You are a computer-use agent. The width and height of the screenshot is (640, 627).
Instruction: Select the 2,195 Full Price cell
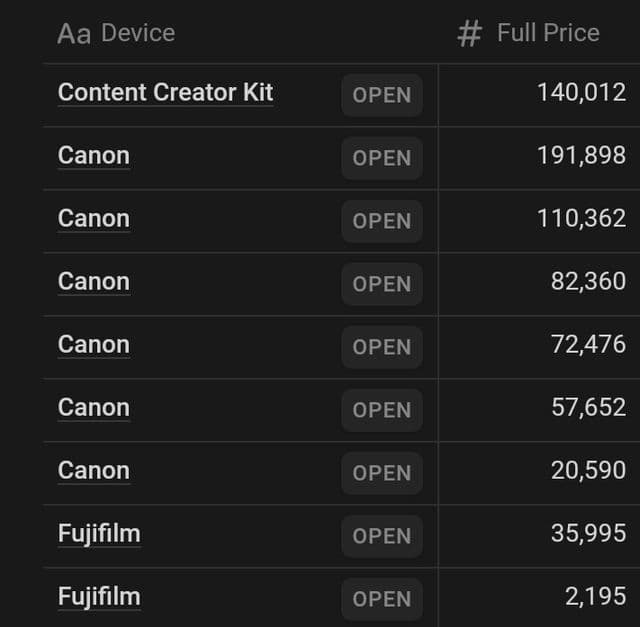(539, 598)
